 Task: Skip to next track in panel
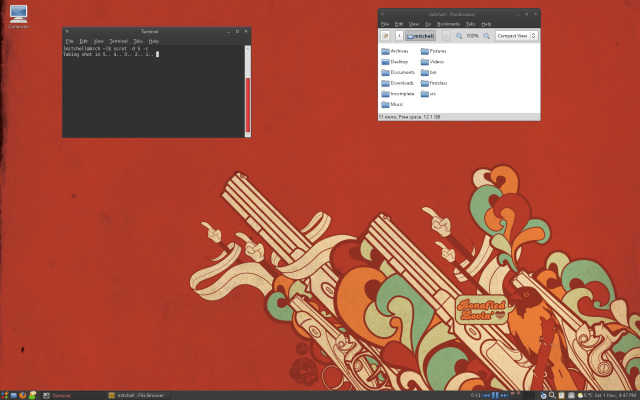point(504,396)
